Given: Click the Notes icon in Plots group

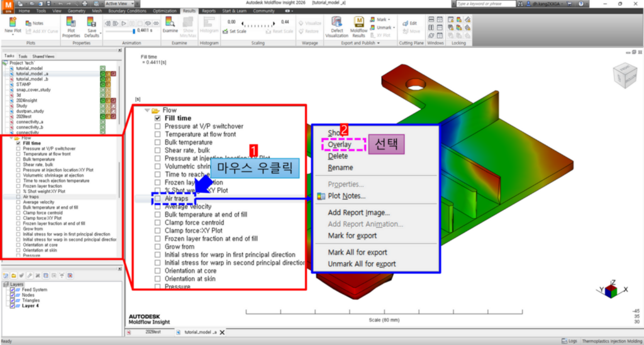Looking at the screenshot, I should (35, 23).
